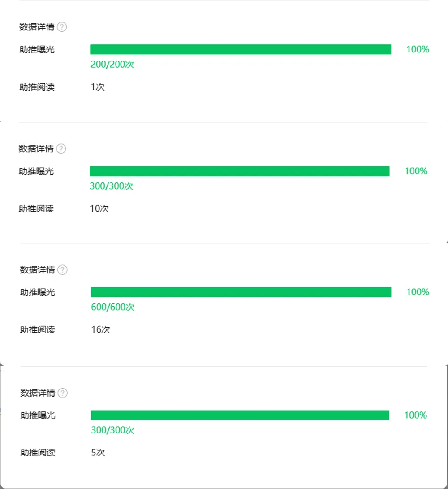Open help tooltip in panel with 10次 reads

61,149
